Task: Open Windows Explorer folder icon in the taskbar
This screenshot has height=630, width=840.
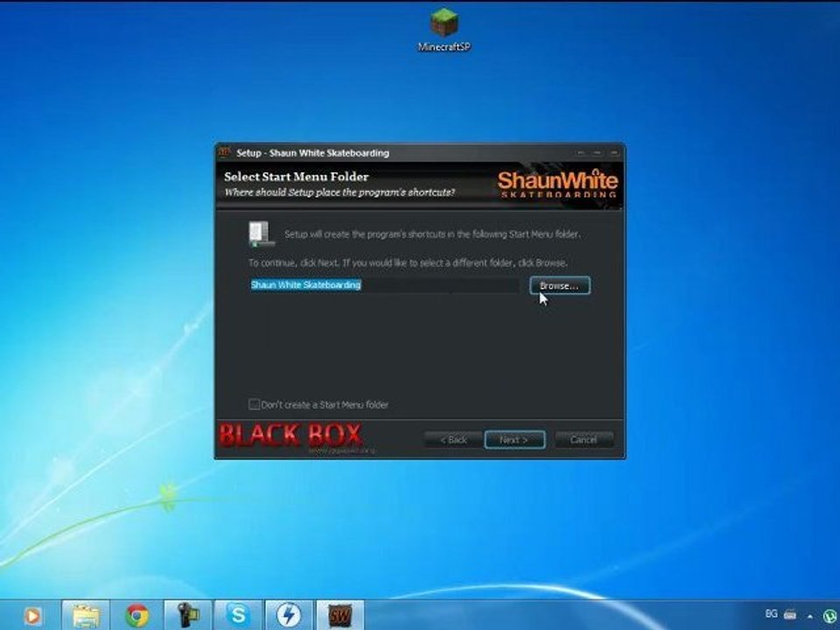Action: [x=86, y=615]
